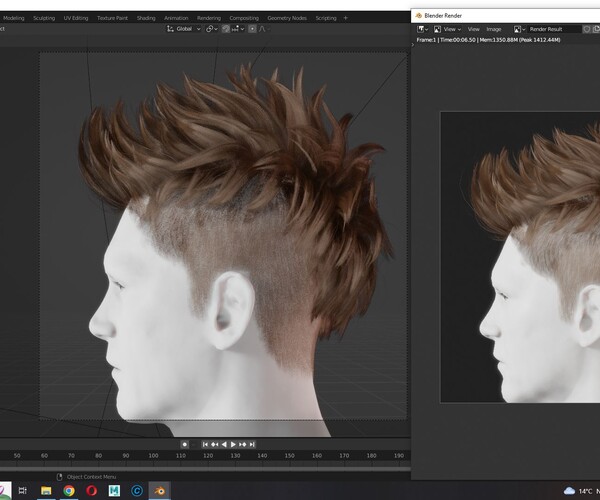Click the Frame:1 render statistics text
This screenshot has width=600, height=500.
tap(488, 40)
